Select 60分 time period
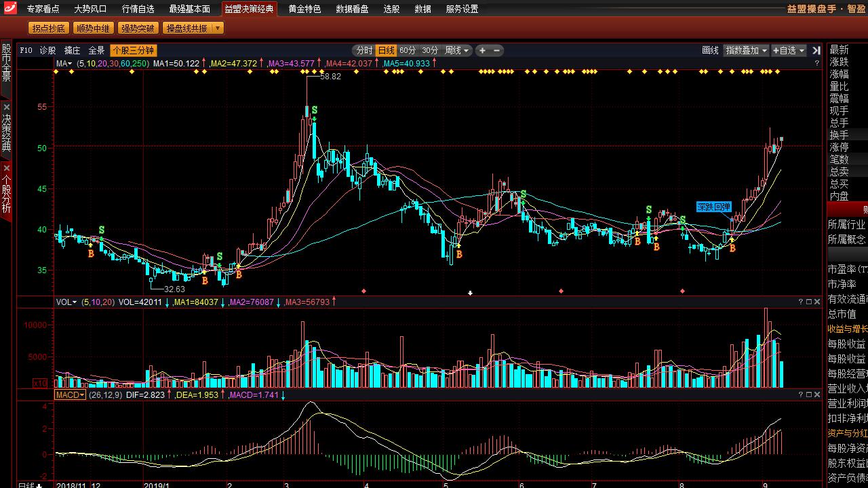The height and width of the screenshot is (488, 868). [x=408, y=50]
